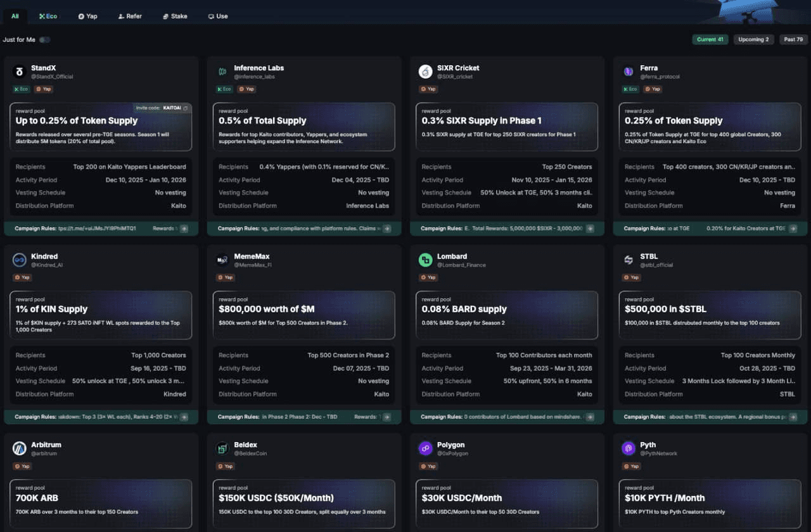The image size is (811, 532).
Task: Expand Campaign Rules on the Ferra card
Action: [x=793, y=229]
